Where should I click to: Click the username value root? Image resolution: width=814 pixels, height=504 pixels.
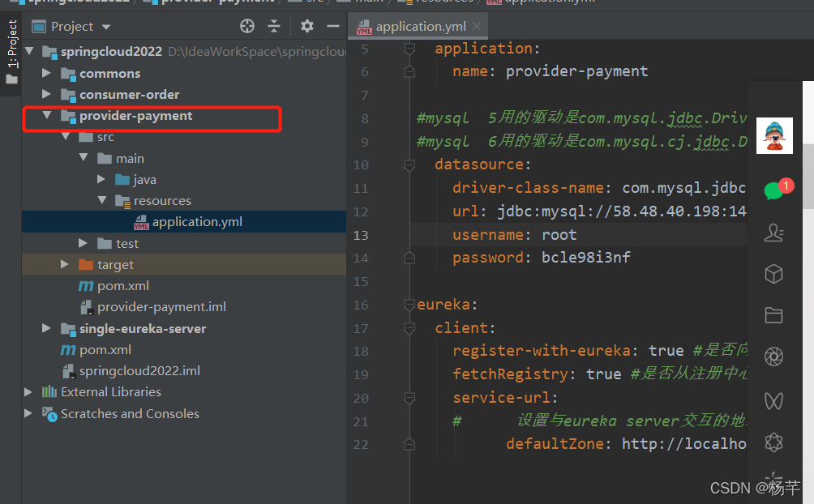tap(559, 235)
